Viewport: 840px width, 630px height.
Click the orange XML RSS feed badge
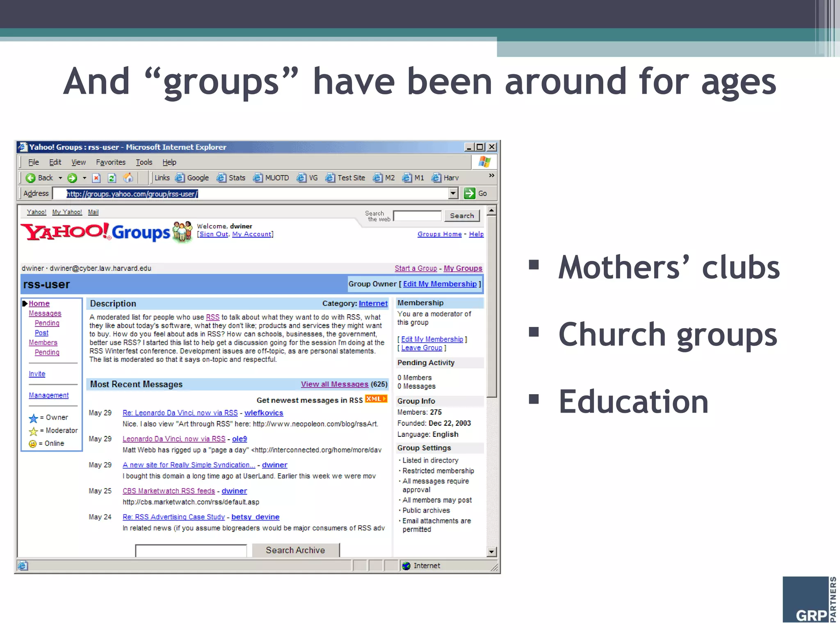pos(376,399)
